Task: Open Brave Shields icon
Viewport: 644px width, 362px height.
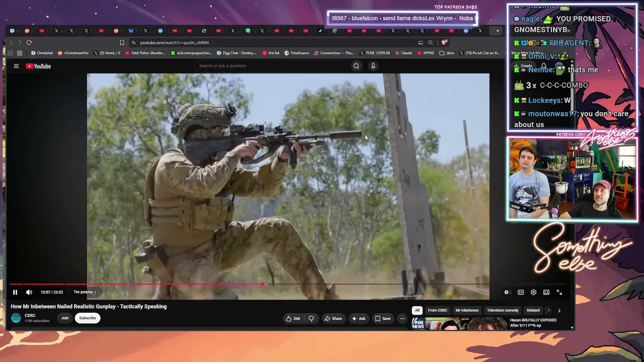Action: coord(444,43)
